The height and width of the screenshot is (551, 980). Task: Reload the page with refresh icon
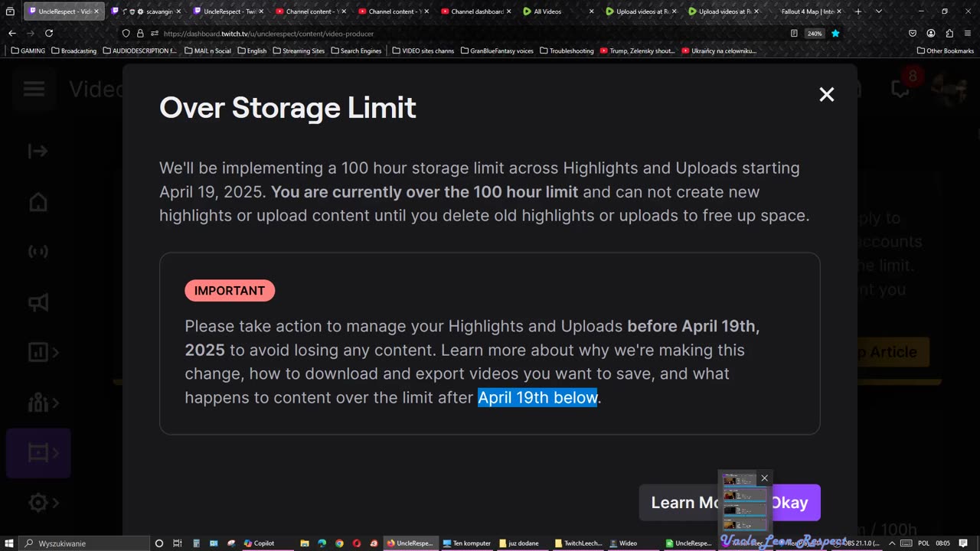point(49,34)
